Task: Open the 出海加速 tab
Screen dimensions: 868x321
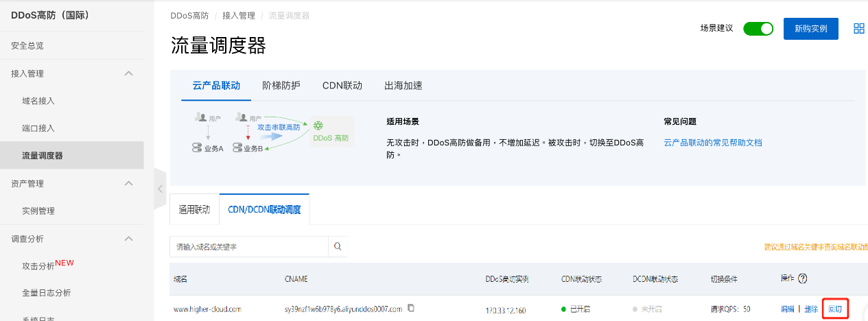Action: tap(403, 86)
